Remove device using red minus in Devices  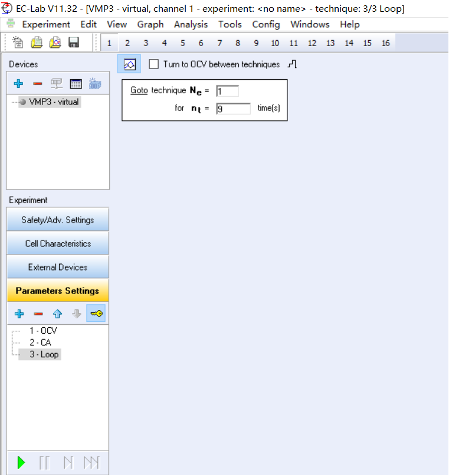point(37,84)
